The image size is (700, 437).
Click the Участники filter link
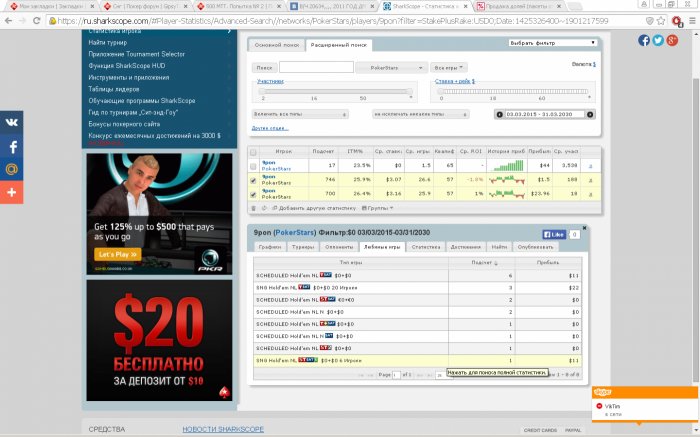[270, 81]
